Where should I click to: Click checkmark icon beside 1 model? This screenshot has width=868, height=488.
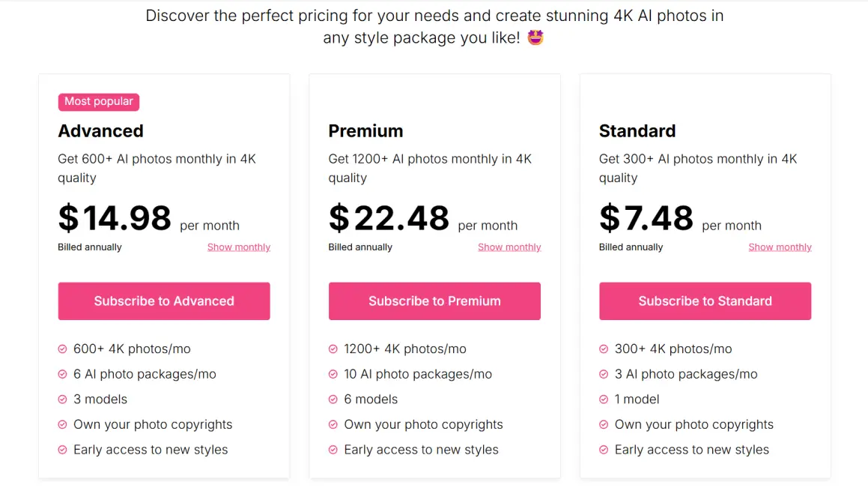click(604, 400)
